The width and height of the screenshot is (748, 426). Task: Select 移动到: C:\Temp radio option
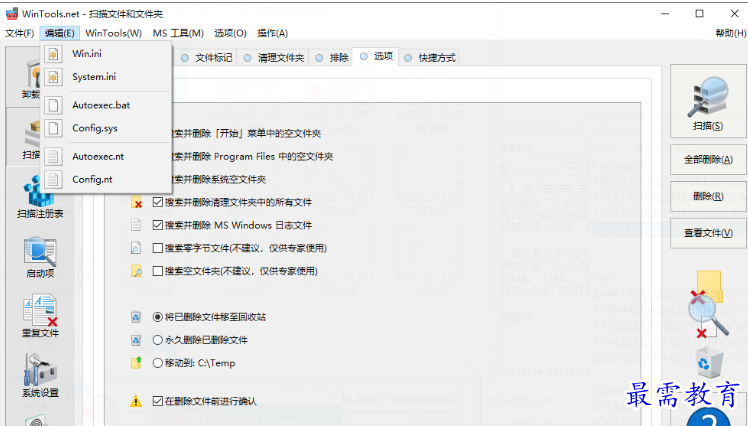coord(158,363)
